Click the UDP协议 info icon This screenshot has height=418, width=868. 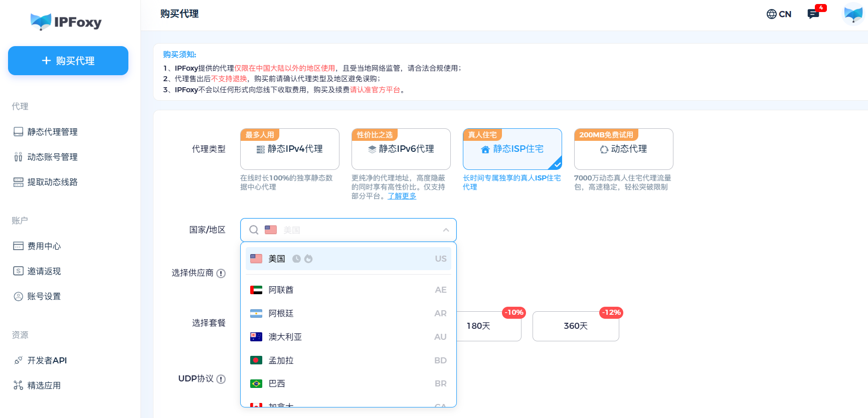click(221, 379)
